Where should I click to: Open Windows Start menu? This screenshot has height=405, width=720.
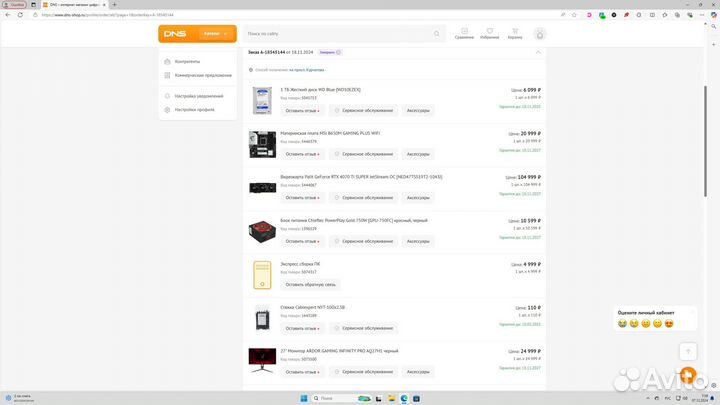(304, 398)
